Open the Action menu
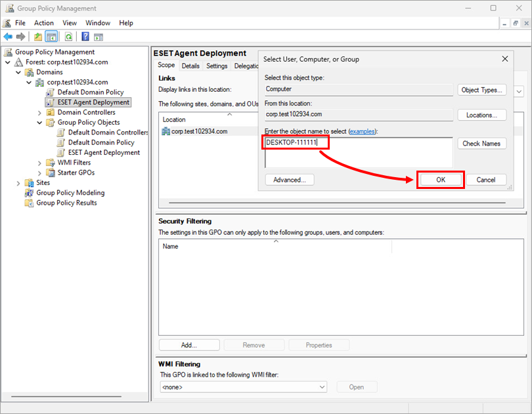 pyautogui.click(x=43, y=22)
